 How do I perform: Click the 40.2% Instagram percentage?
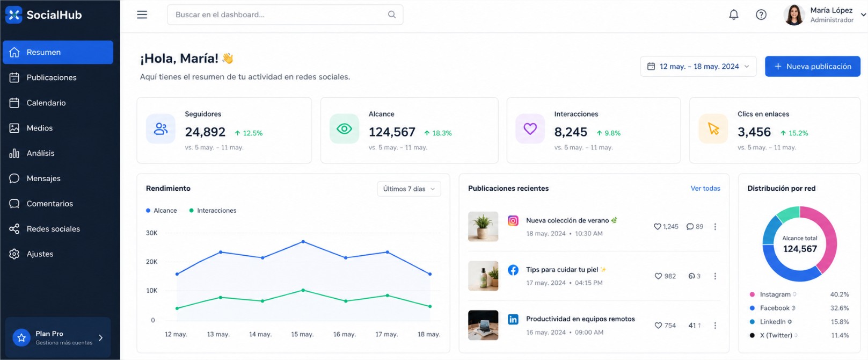tap(840, 294)
